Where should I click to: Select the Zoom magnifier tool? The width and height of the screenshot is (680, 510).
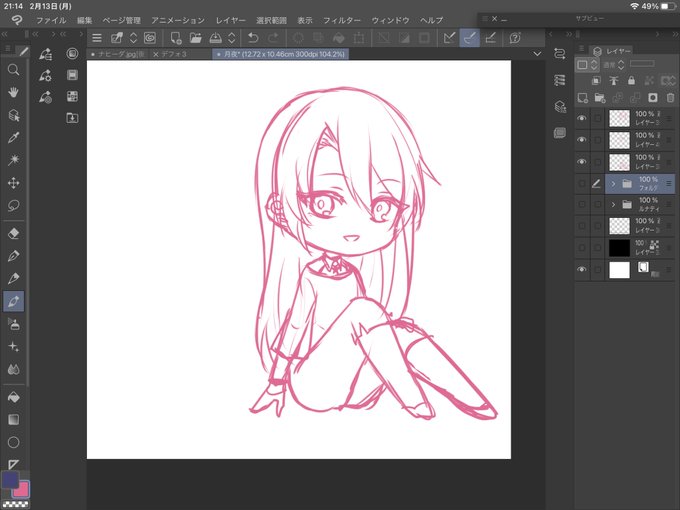(13, 70)
